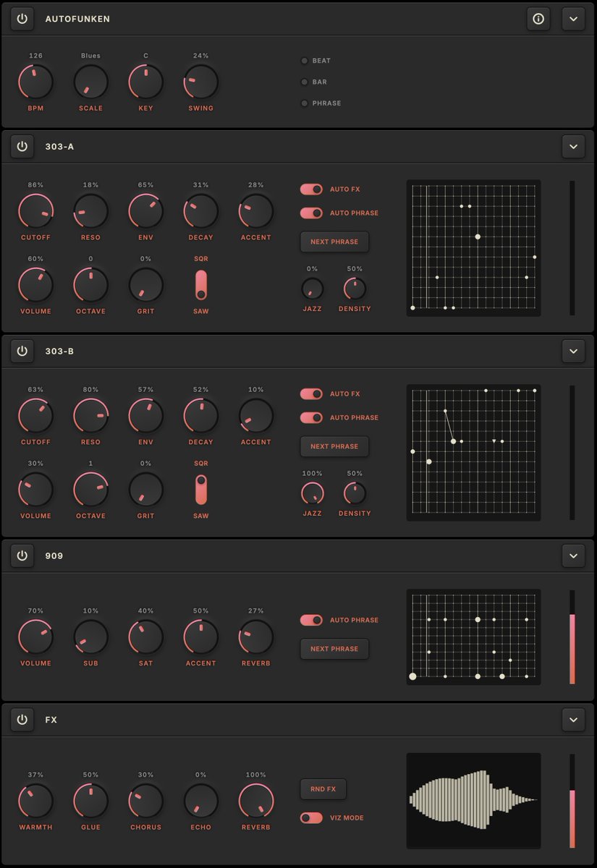Disable AUTO PHRASE on 303-A

pos(311,213)
